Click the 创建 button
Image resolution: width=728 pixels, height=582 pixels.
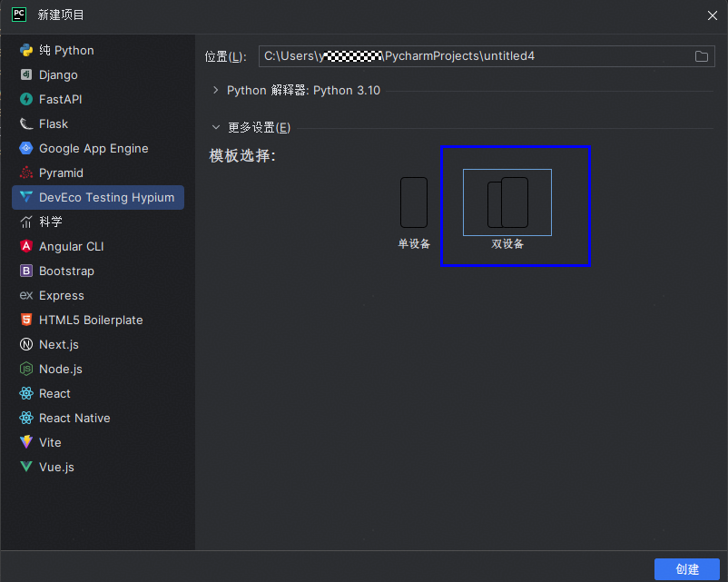687,569
